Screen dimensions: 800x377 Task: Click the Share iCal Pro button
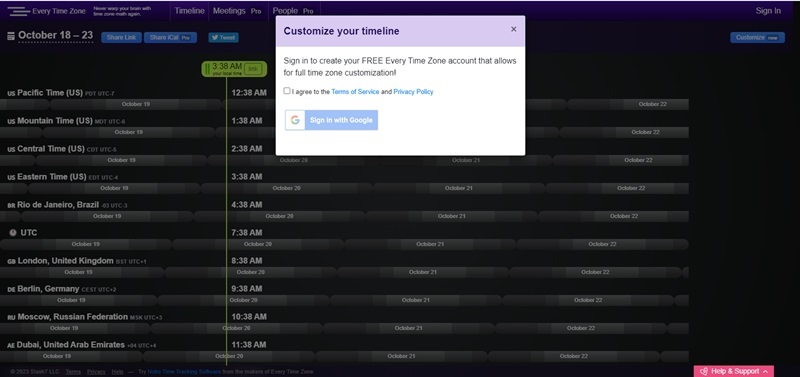170,38
